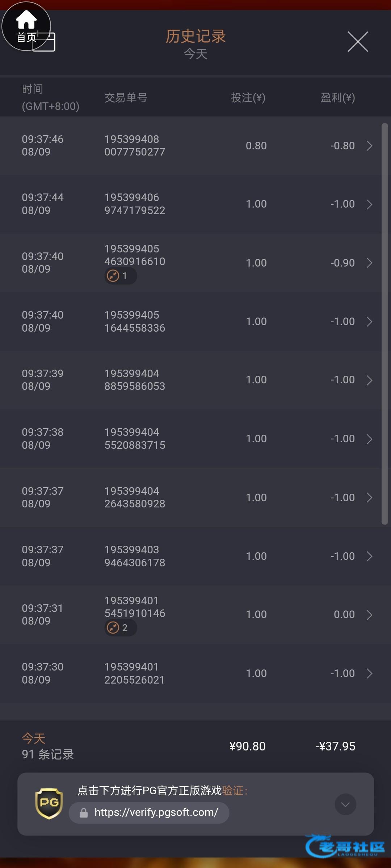The image size is (391, 868).
Task: Select transaction 1953994069747179522 row
Action: [x=135, y=204]
